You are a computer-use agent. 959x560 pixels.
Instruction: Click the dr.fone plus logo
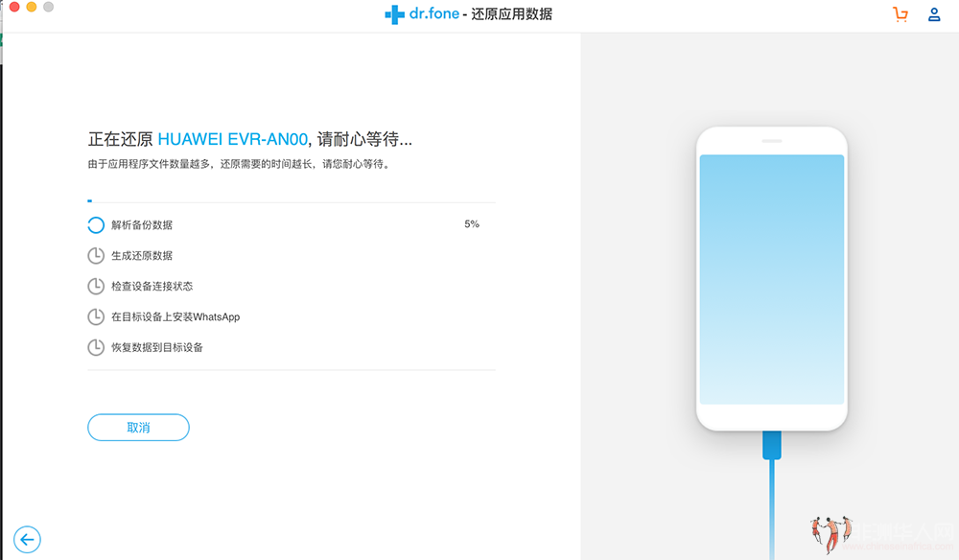[394, 14]
